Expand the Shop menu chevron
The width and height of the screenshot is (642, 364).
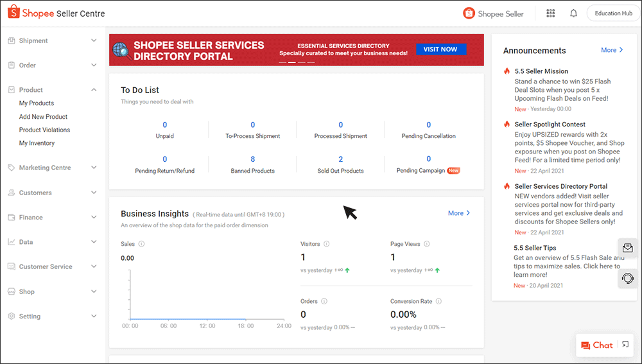(94, 291)
